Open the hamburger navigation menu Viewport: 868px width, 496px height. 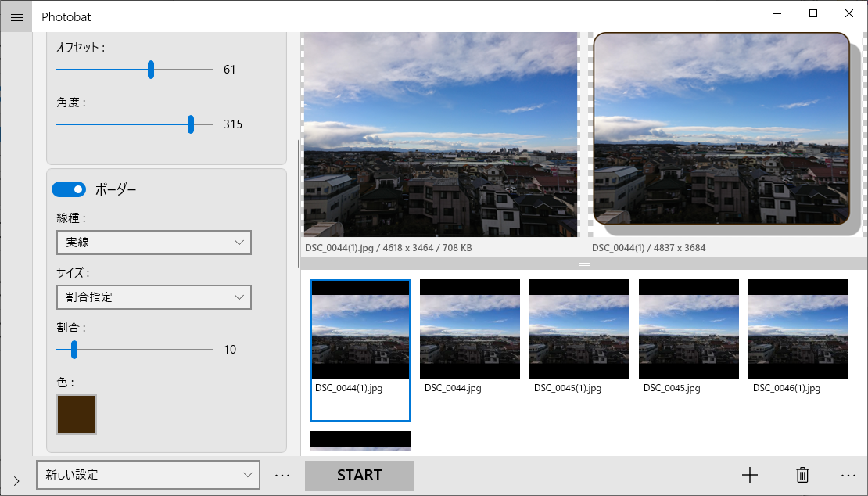pos(16,17)
